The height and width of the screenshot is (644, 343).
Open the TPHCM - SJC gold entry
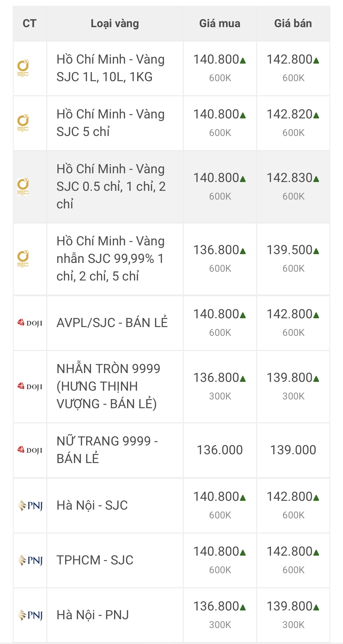point(95,560)
